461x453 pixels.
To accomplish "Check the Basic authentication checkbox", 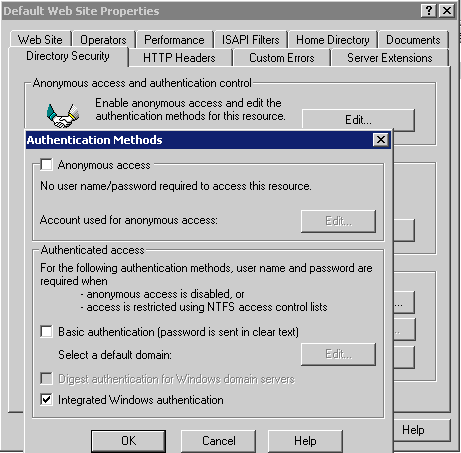I will 46,332.
